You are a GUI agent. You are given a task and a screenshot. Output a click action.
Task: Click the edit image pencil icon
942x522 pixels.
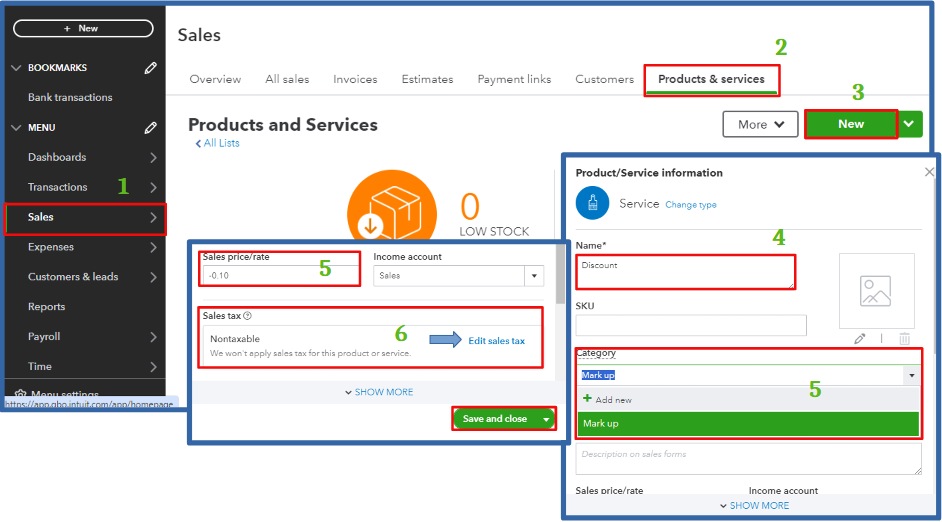(860, 339)
